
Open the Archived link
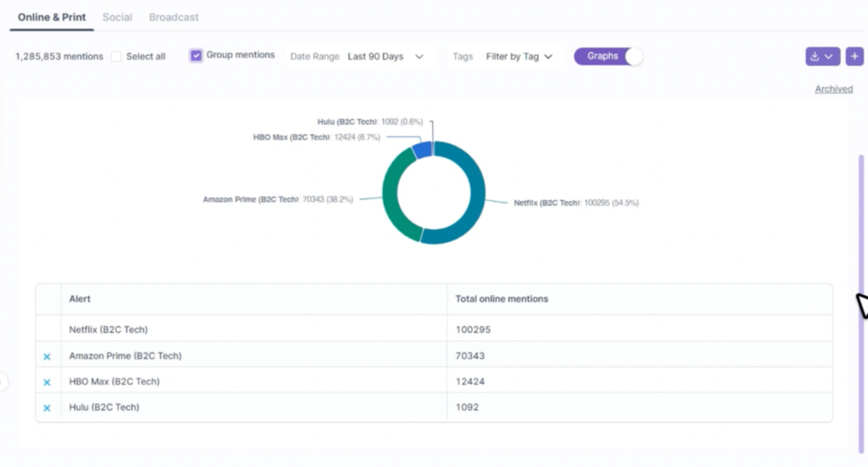pos(834,89)
